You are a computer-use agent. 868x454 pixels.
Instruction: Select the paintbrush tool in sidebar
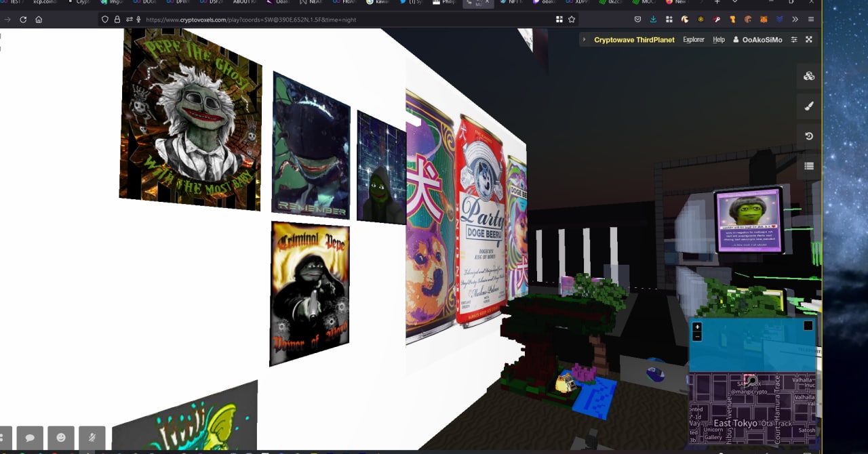click(809, 106)
